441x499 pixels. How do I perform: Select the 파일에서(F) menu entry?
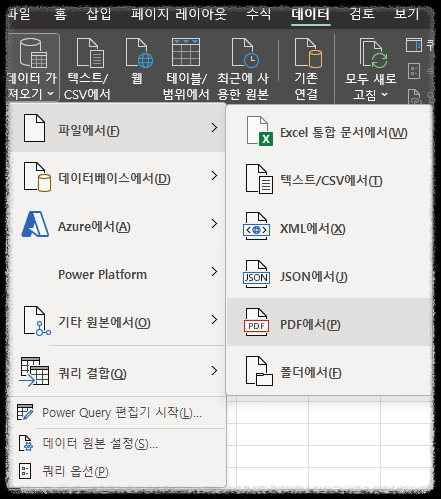tap(117, 128)
